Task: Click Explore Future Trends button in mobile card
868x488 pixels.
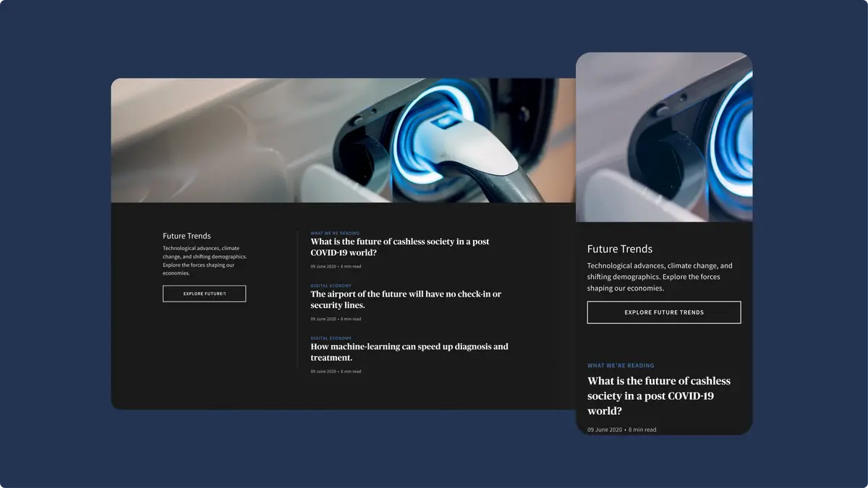Action: 664,312
